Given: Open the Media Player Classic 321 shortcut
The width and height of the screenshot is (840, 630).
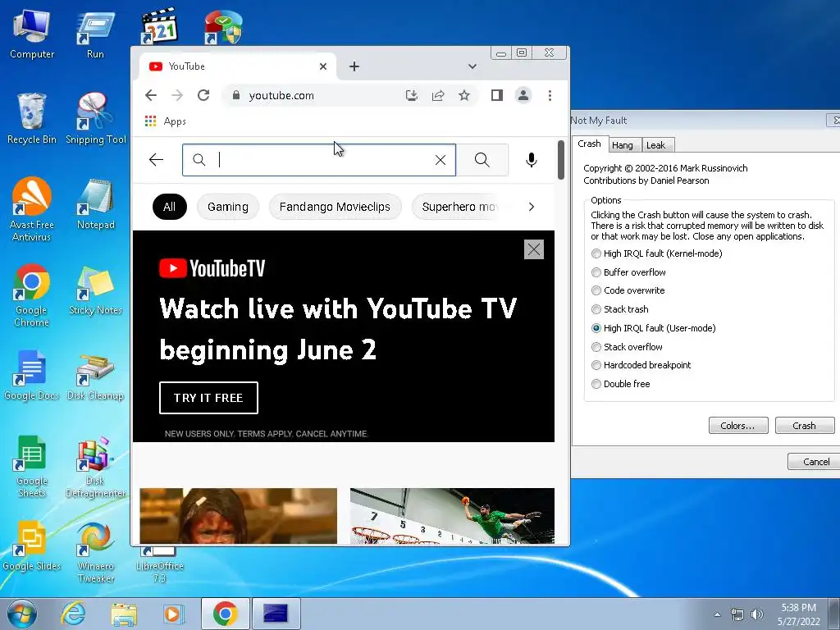Looking at the screenshot, I should point(159,25).
